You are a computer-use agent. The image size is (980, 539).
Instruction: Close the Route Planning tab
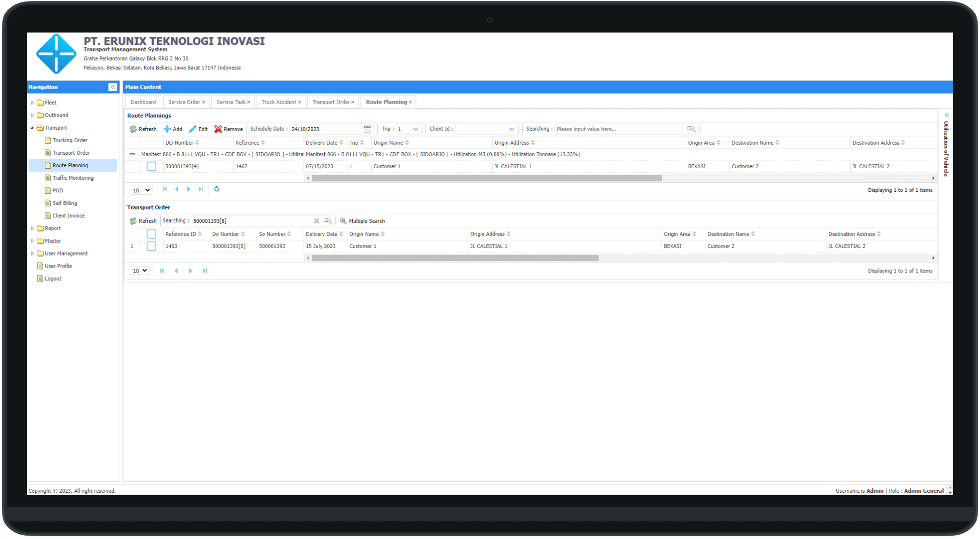coord(411,102)
